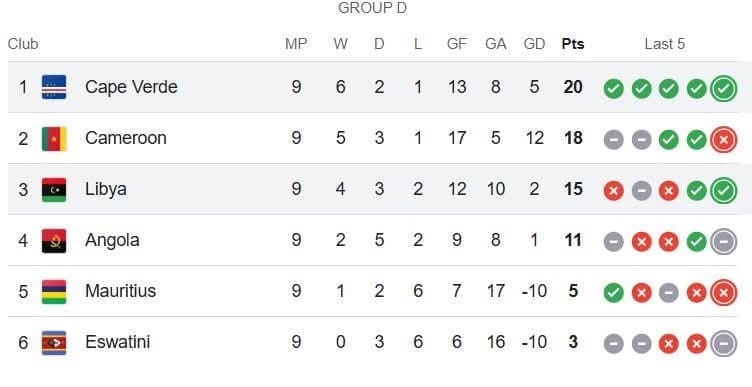752x387 pixels.
Task: Click the Libya flag icon
Action: tap(54, 189)
